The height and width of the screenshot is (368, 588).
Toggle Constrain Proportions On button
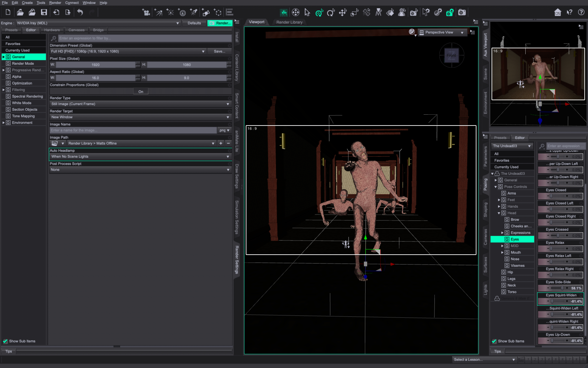click(141, 92)
